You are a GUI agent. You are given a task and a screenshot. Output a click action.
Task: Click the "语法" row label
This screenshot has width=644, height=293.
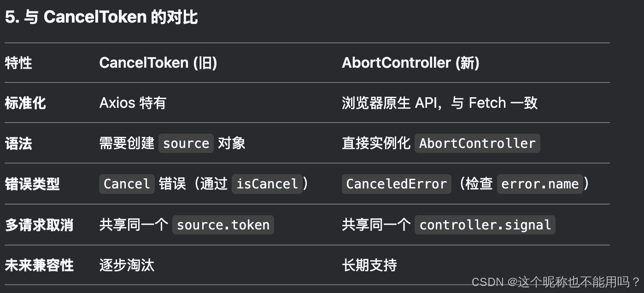(18, 143)
